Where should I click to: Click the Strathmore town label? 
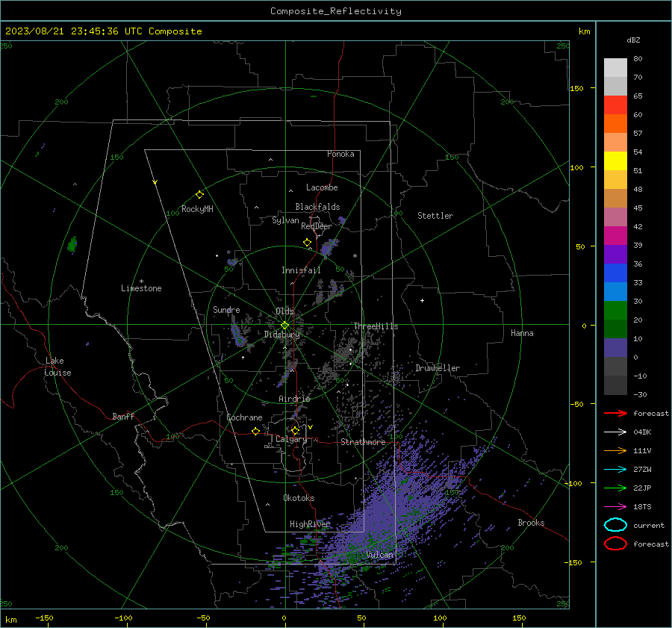363,442
